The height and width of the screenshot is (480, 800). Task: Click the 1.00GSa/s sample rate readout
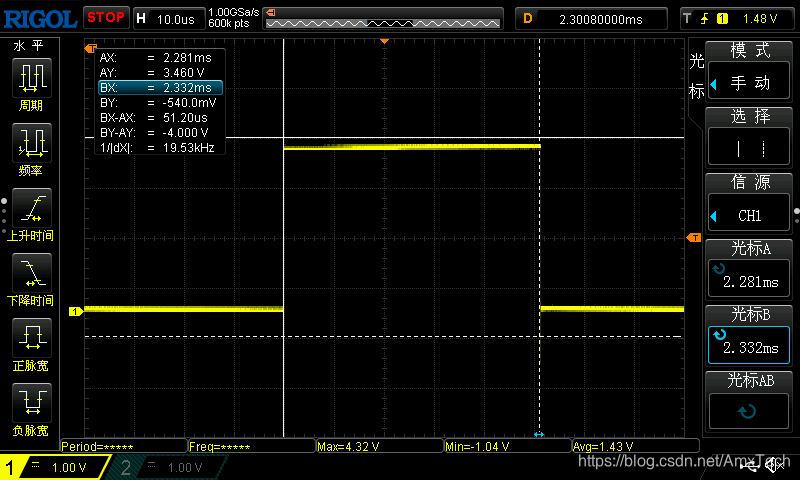click(234, 12)
